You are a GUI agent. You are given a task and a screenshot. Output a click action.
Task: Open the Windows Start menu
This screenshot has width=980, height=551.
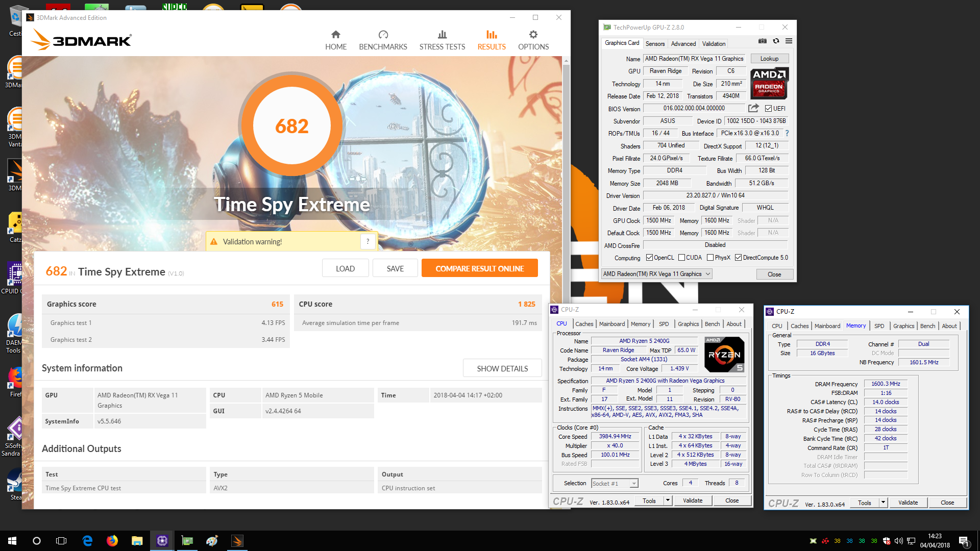click(x=12, y=541)
